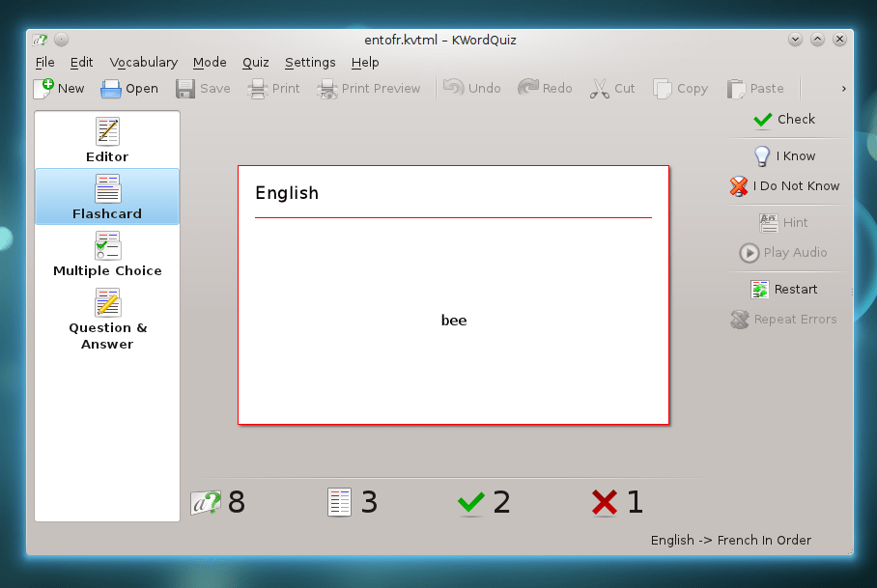877x588 pixels.
Task: Expand the toolbar overflow chevron
Action: point(843,89)
